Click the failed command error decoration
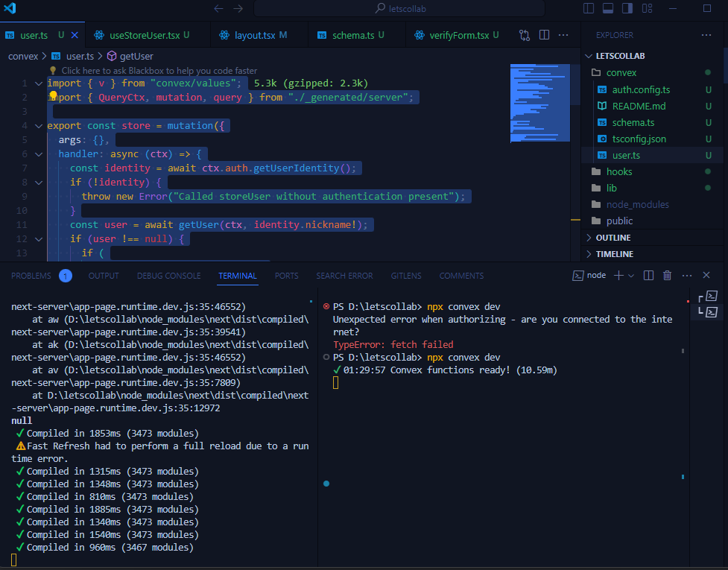 pos(326,306)
